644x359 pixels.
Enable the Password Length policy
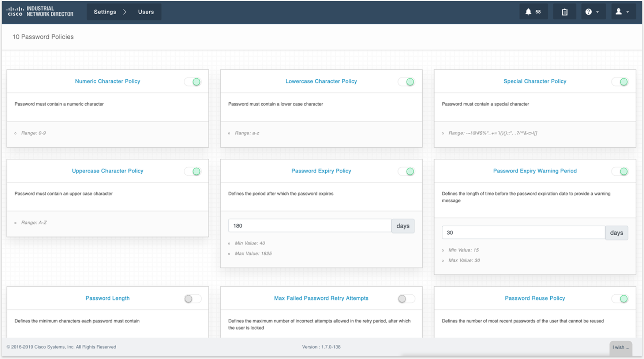(x=193, y=299)
